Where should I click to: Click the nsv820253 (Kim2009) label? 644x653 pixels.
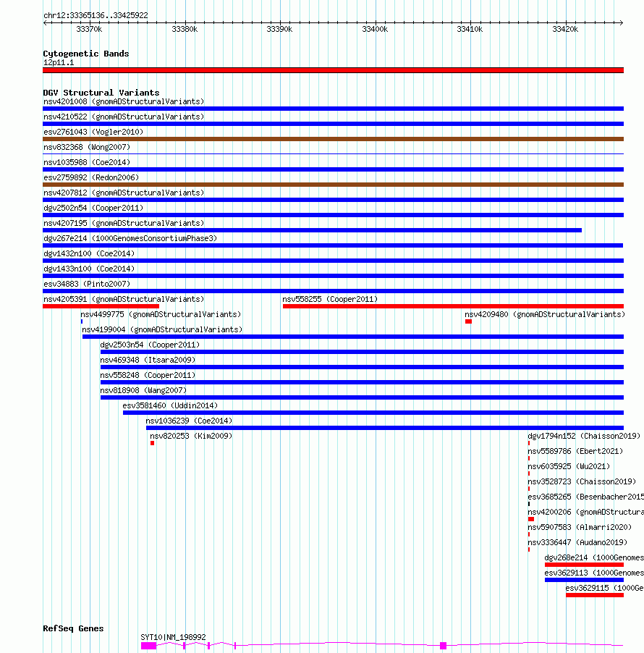coord(191,436)
